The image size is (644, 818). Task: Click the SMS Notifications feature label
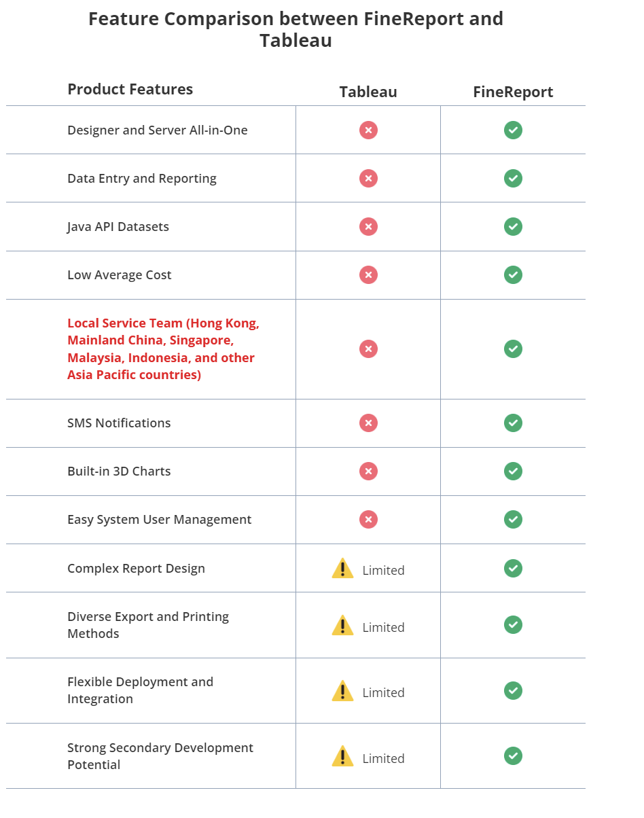[119, 423]
